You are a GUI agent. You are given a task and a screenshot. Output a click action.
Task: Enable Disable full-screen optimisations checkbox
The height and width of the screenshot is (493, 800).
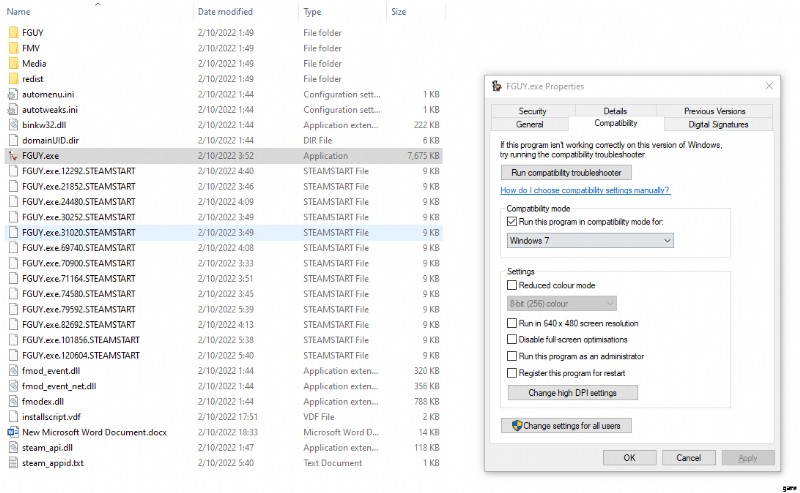pos(512,339)
